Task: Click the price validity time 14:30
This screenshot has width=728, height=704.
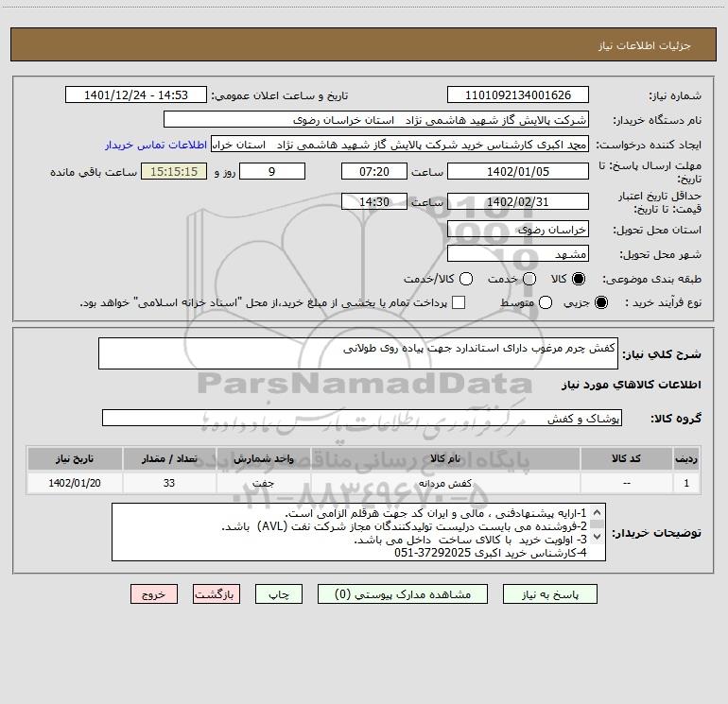Action: coord(374,201)
